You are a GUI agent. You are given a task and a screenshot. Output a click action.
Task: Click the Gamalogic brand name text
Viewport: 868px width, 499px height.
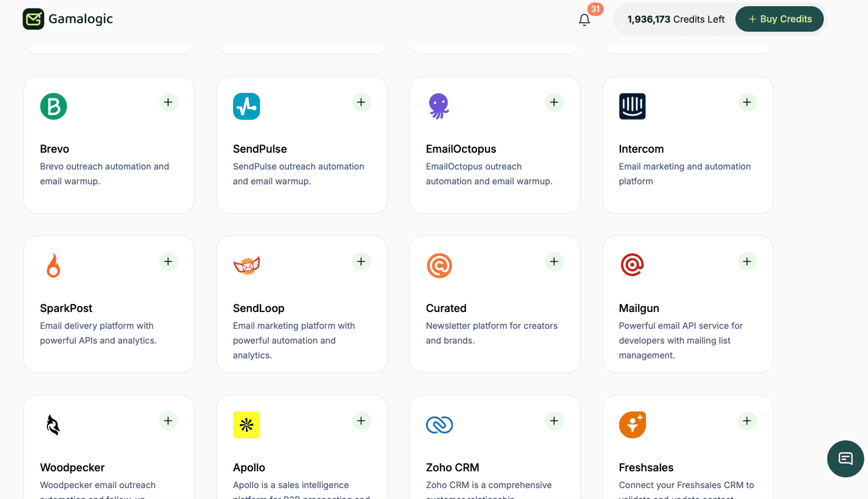81,19
